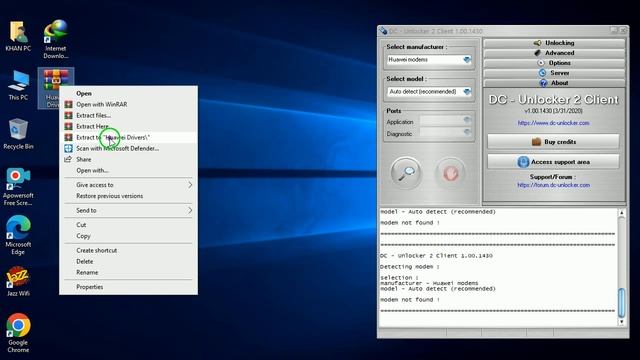The image size is (640, 360).
Task: Choose Open with WinRAR
Action: pyautogui.click(x=128, y=104)
